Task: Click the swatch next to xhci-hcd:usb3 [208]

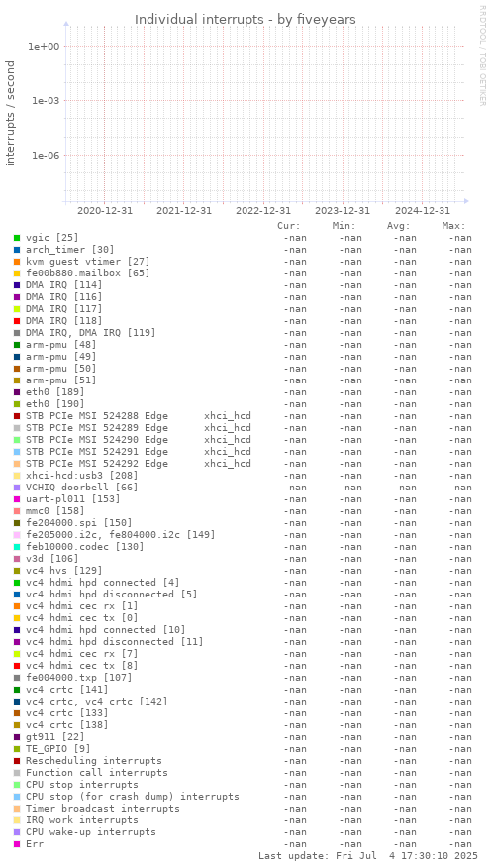Action: click(17, 476)
